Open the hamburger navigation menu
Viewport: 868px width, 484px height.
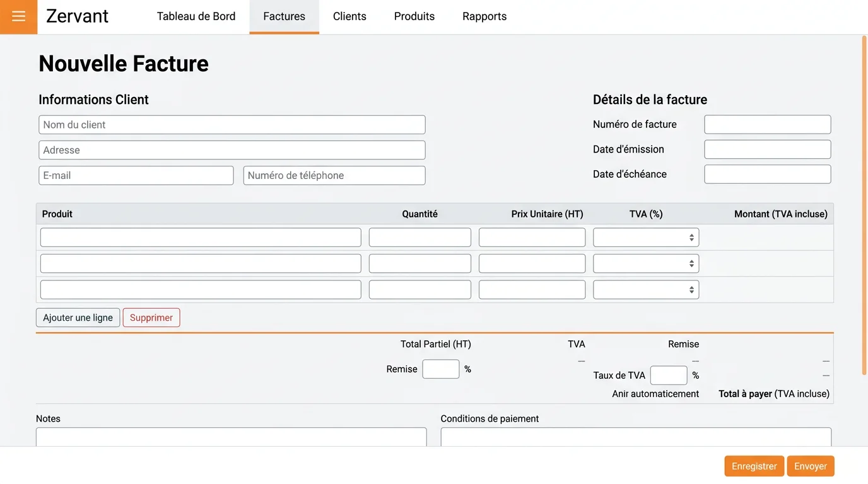click(18, 16)
